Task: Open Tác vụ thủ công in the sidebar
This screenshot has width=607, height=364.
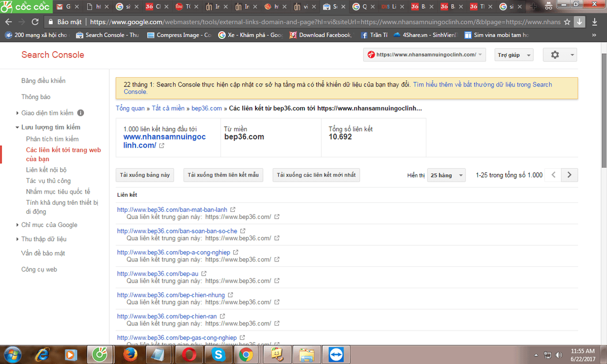Action: point(49,181)
